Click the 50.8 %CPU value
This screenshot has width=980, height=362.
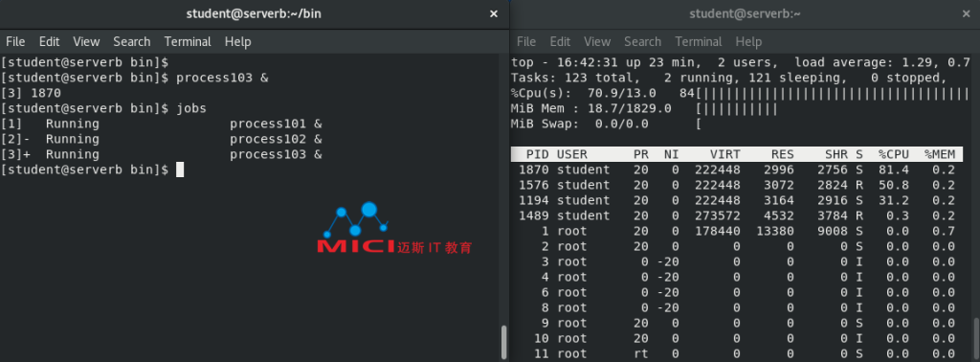pyautogui.click(x=894, y=185)
